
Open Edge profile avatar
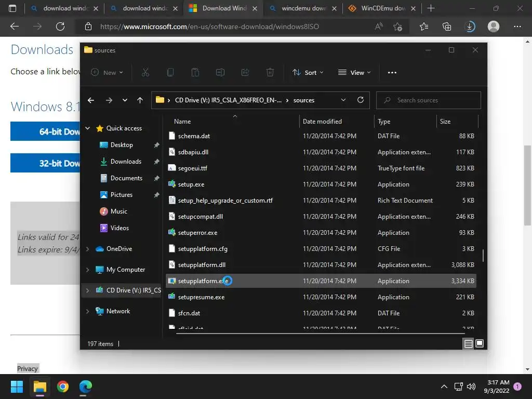click(x=494, y=26)
